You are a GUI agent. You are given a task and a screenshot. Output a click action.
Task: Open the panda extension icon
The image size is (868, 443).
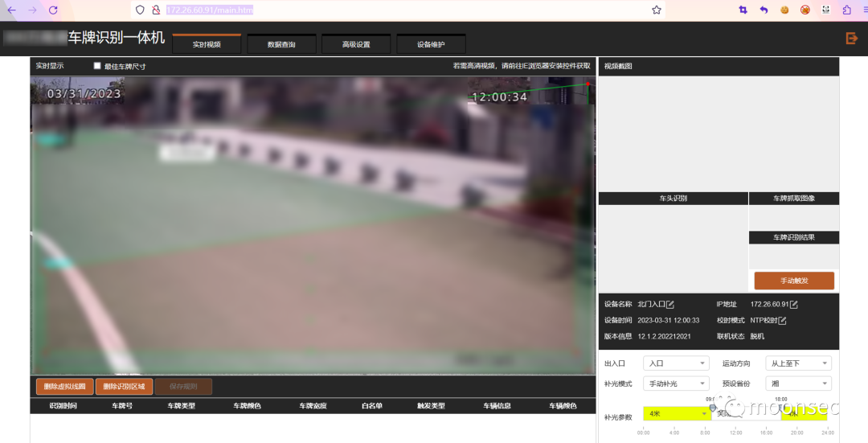pyautogui.click(x=826, y=10)
